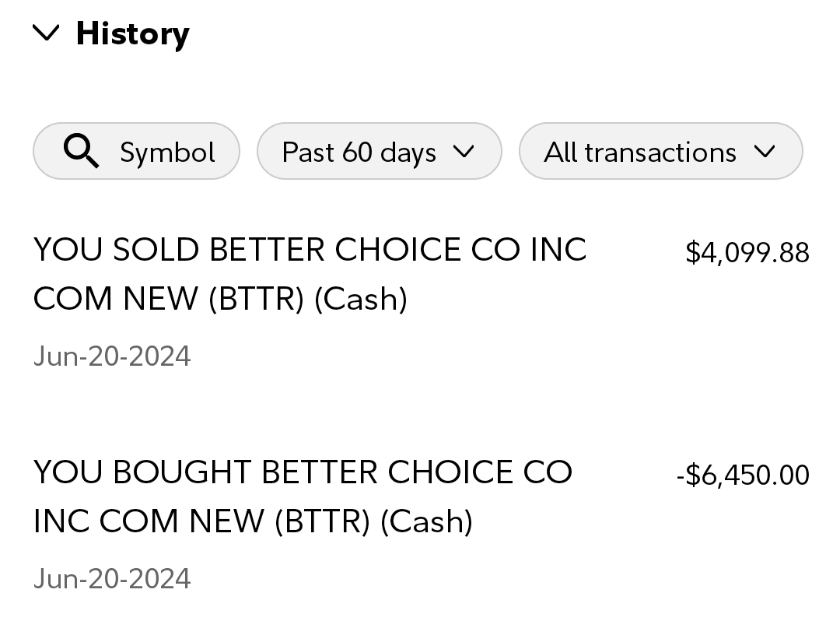840x628 pixels.
Task: Click the chevron beside All transactions
Action: click(765, 152)
